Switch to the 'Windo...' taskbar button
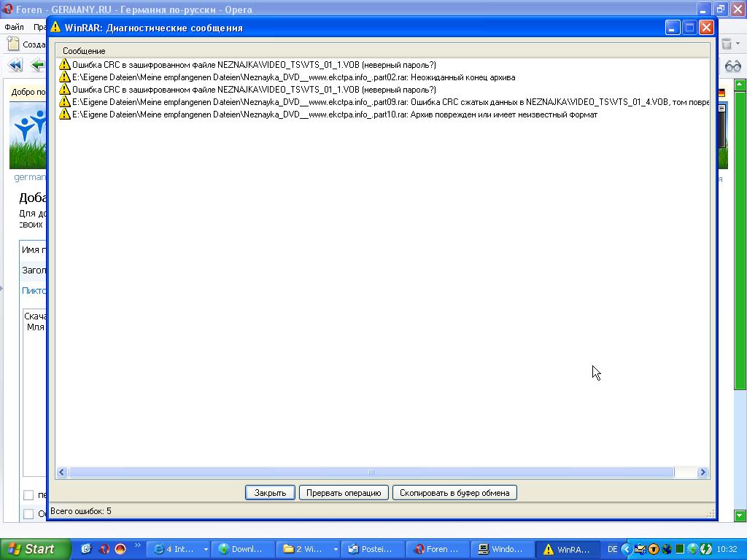This screenshot has width=747, height=560. [503, 549]
